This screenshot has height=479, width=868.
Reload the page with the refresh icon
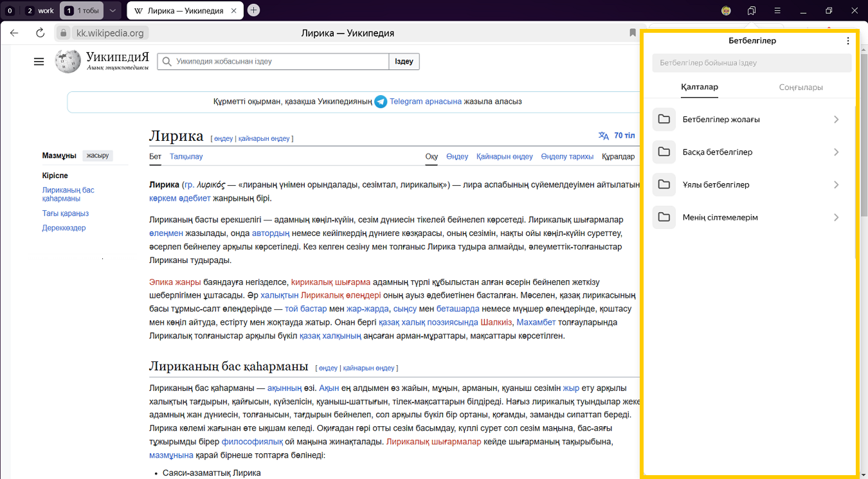tap(40, 33)
